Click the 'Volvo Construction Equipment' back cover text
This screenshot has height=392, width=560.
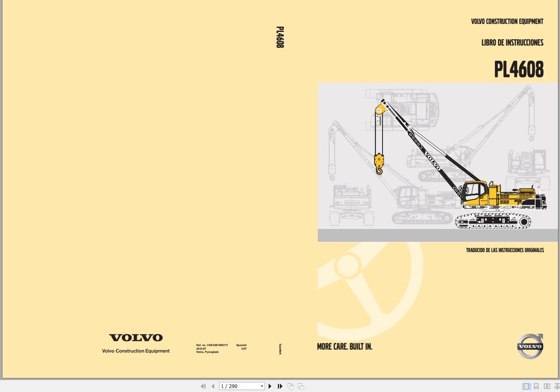click(136, 351)
